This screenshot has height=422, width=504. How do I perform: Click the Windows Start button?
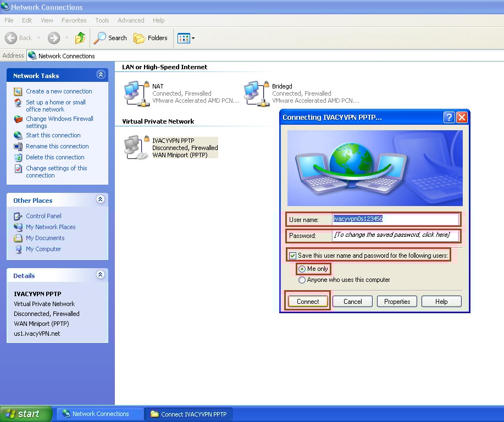[26, 414]
